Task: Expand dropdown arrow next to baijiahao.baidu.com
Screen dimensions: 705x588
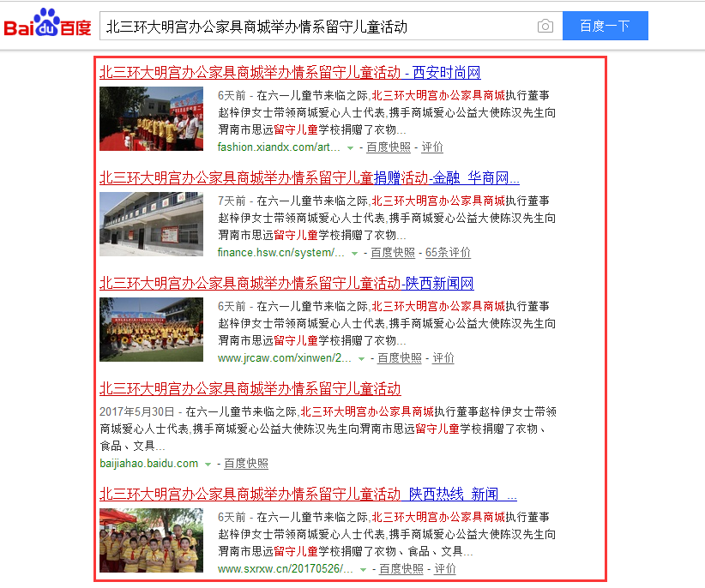Action: 208,464
